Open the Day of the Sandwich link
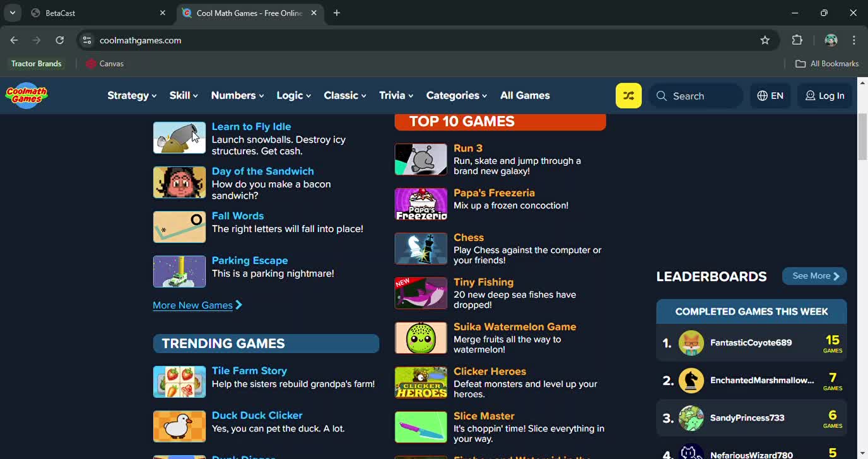 (x=262, y=171)
